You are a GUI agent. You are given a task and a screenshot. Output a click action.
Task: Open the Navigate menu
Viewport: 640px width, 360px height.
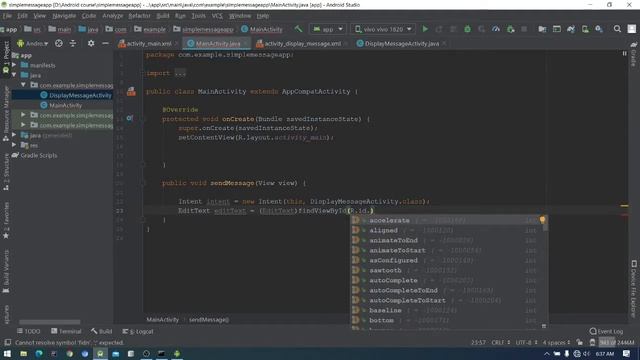pyautogui.click(x=64, y=16)
